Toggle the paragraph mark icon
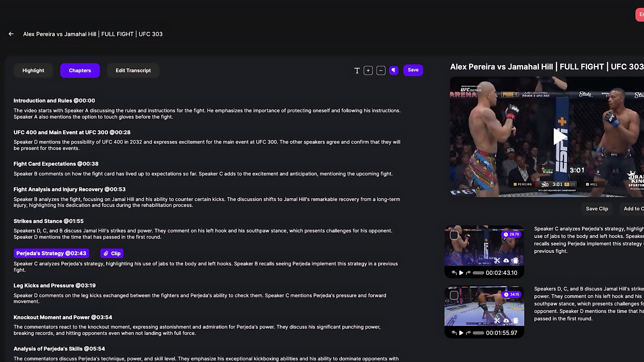 click(394, 70)
